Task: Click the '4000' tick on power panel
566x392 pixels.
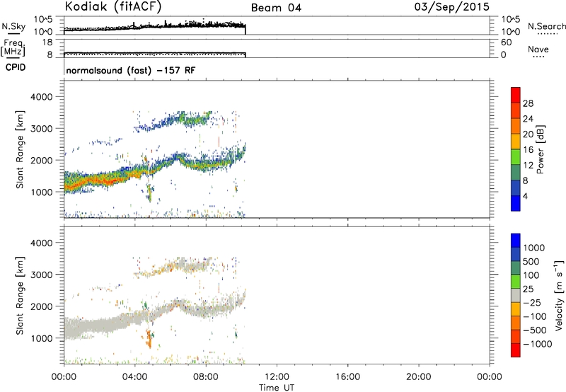Action: pyautogui.click(x=41, y=97)
